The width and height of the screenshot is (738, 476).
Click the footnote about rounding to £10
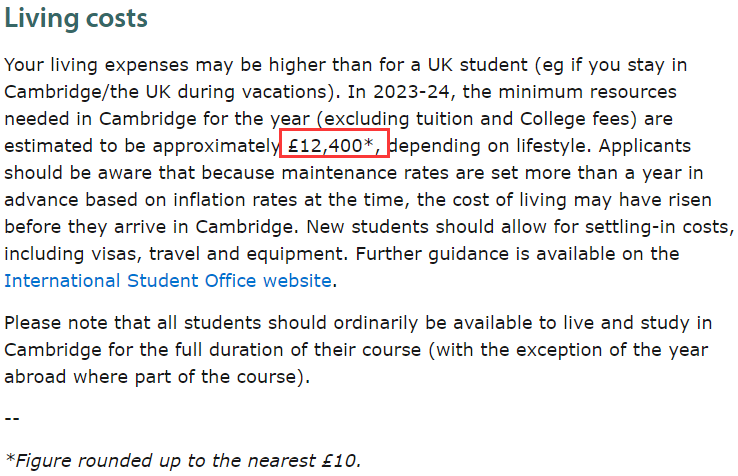[182, 460]
